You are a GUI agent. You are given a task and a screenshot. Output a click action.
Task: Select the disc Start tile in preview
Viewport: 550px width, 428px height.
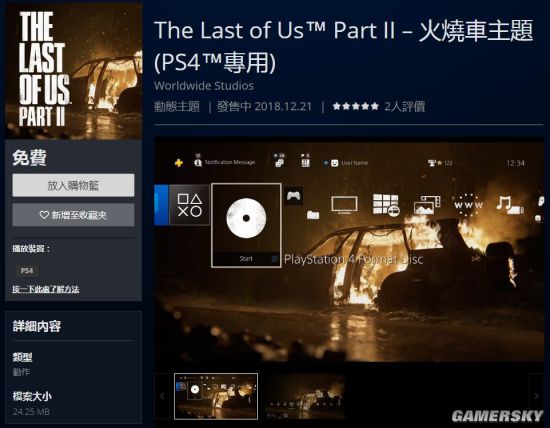point(246,225)
